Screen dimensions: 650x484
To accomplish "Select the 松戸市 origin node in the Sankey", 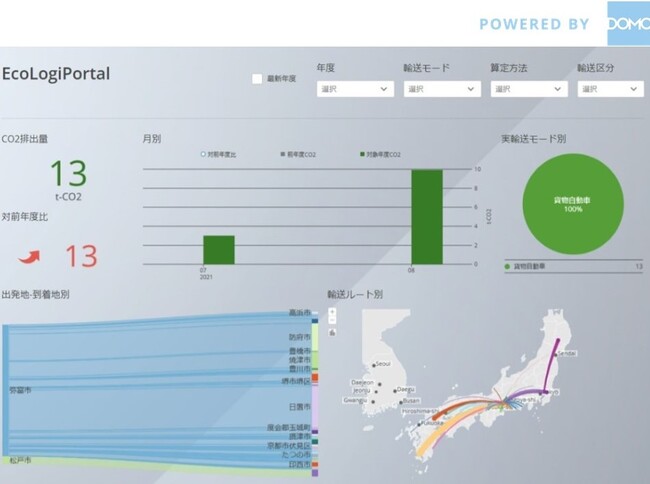I will pyautogui.click(x=5, y=460).
